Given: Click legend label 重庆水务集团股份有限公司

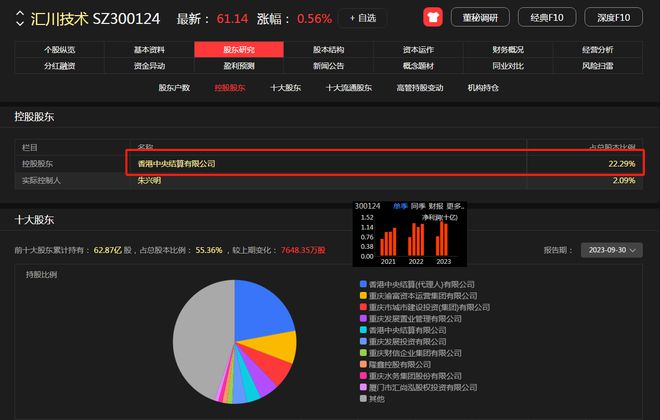Looking at the screenshot, I should pyautogui.click(x=415, y=376).
